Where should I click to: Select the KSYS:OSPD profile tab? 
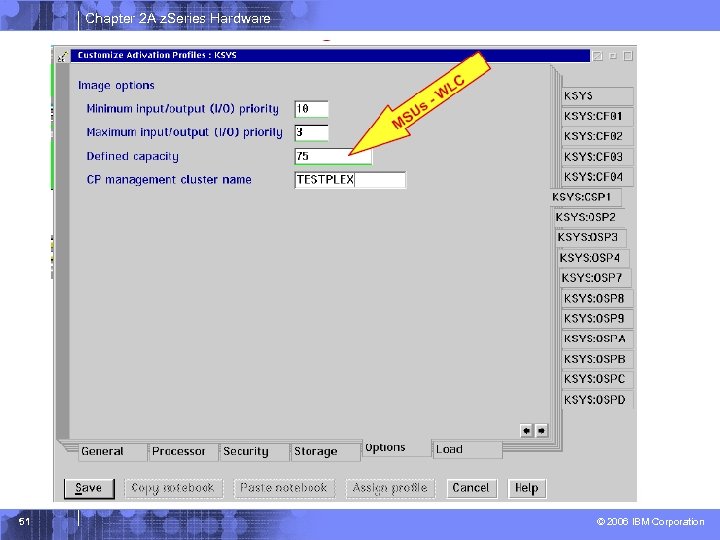597,400
